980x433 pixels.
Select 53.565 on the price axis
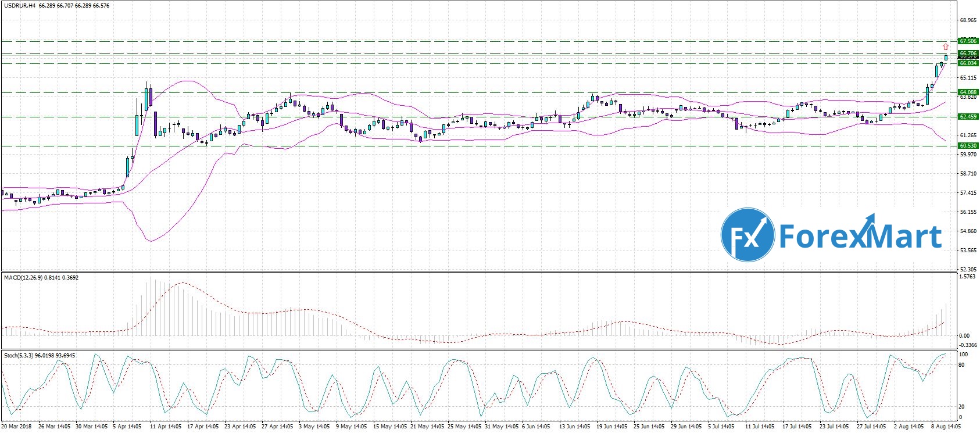click(x=968, y=251)
